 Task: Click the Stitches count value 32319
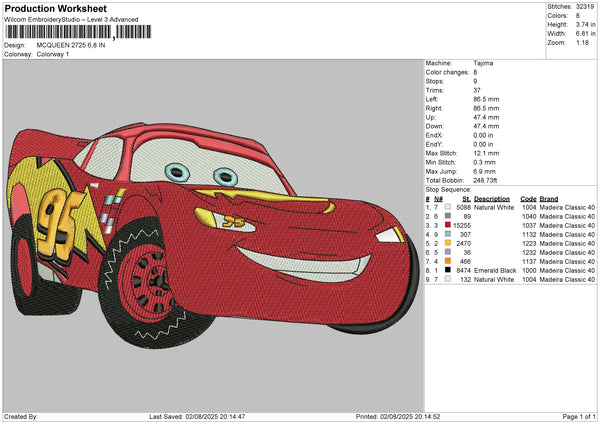(x=586, y=6)
